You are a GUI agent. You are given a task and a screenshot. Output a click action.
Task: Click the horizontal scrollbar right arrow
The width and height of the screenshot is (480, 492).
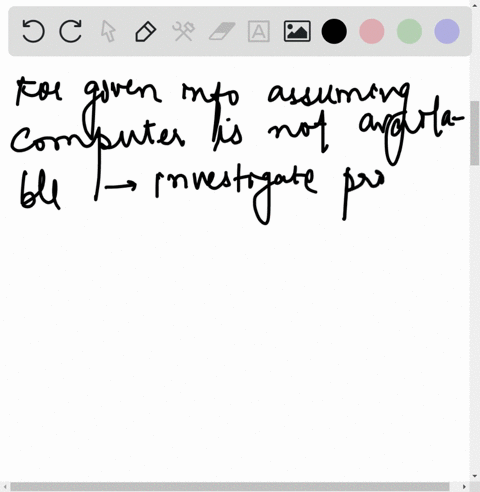[464, 487]
